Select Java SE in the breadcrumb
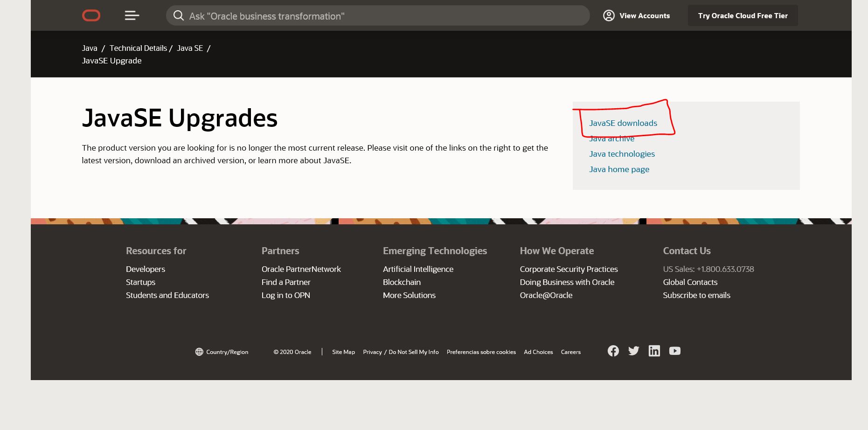 pyautogui.click(x=190, y=48)
